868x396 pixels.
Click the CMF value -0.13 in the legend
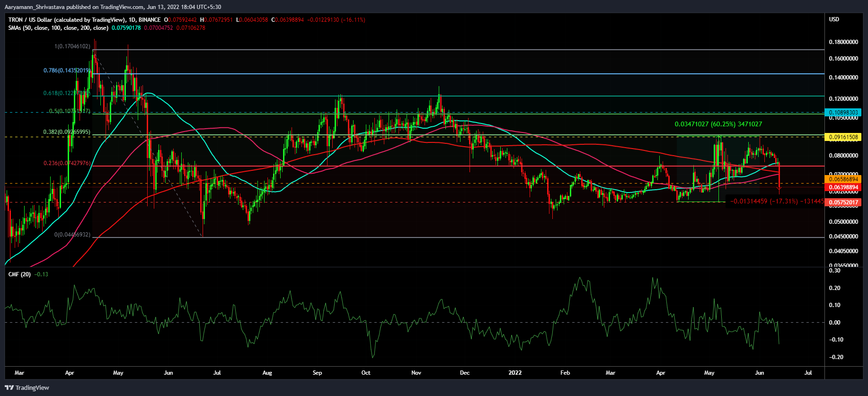(42, 274)
